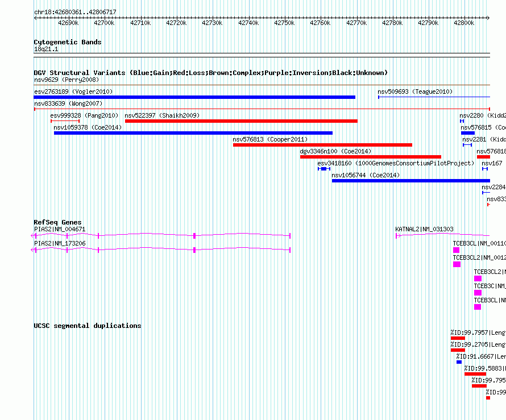Click the 42690k ruler tick label

pyautogui.click(x=68, y=23)
